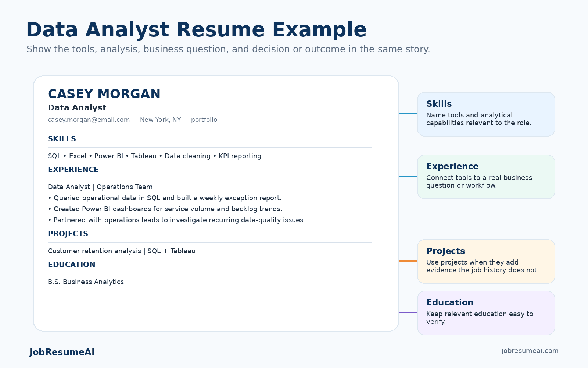Click the PROJECTS section heading in resume

point(68,234)
